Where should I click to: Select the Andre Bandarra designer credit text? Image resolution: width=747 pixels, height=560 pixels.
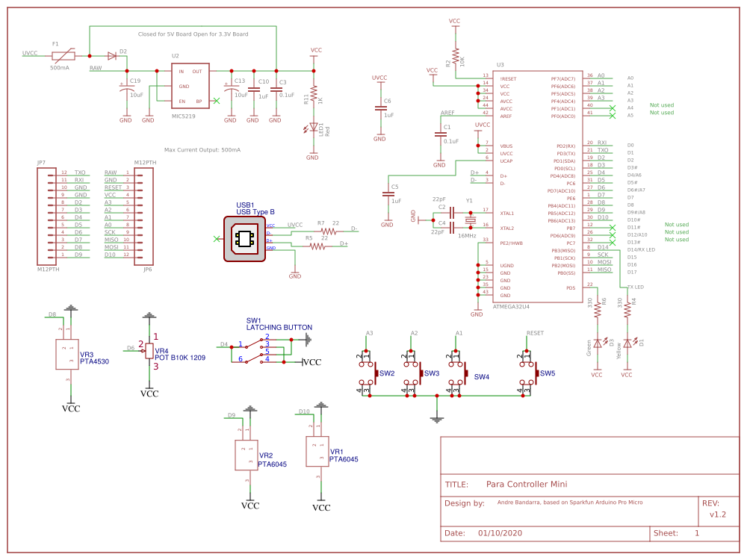point(570,503)
